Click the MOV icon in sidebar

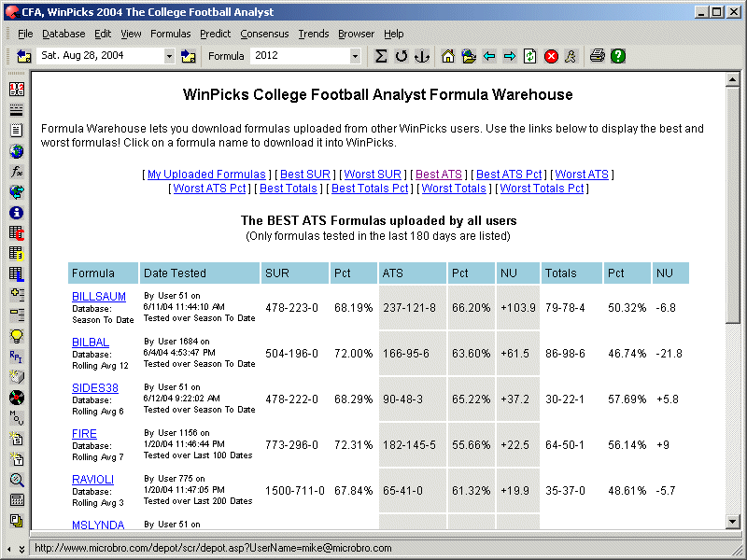click(x=17, y=417)
